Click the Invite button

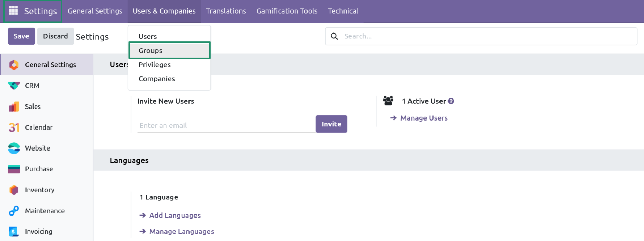[x=331, y=124]
